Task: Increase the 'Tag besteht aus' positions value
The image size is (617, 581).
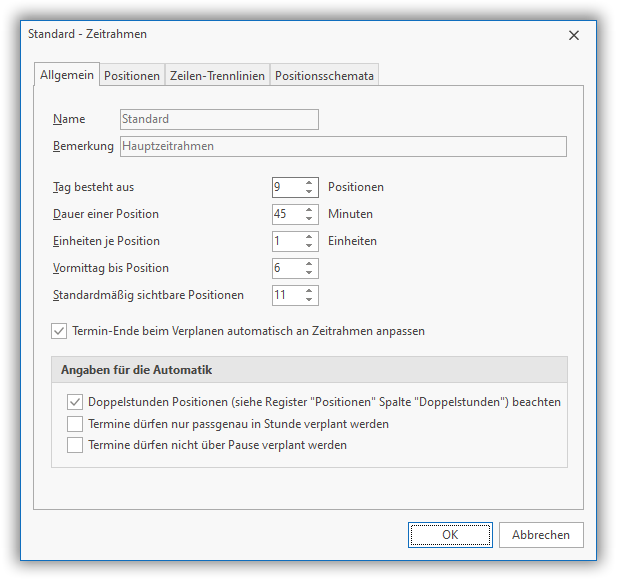Action: coord(310,182)
